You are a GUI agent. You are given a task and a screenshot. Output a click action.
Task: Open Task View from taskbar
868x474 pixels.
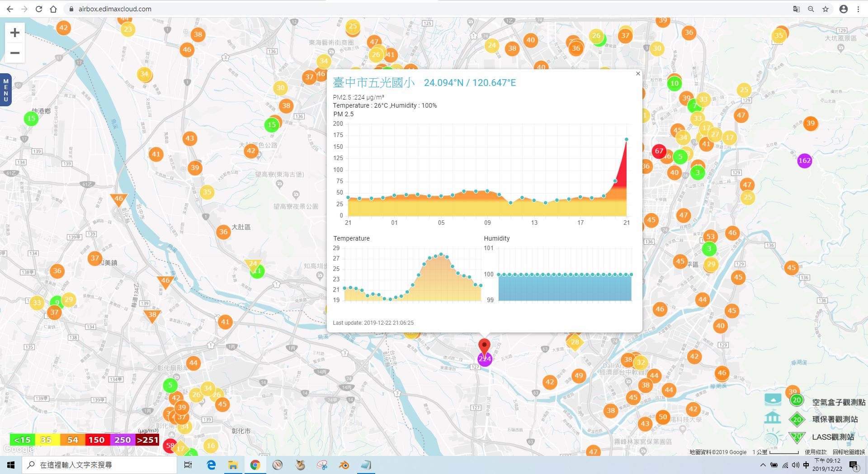188,465
